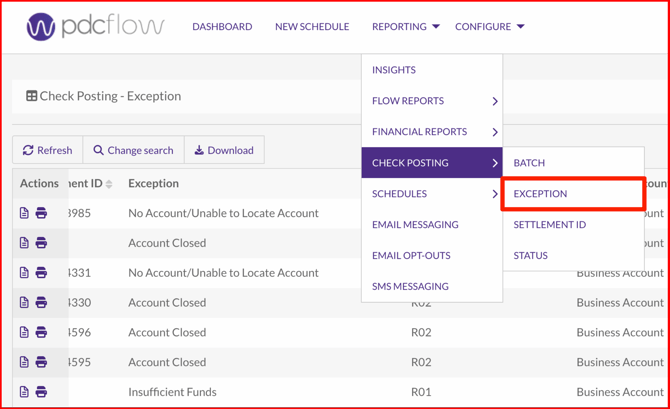
Task: Choose Settlement ID in the submenu
Action: 549,225
